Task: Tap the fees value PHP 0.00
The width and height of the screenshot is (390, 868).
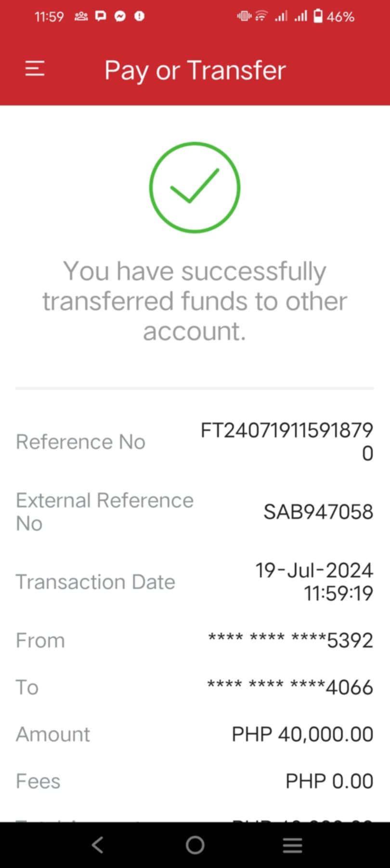Action: pos(329,781)
